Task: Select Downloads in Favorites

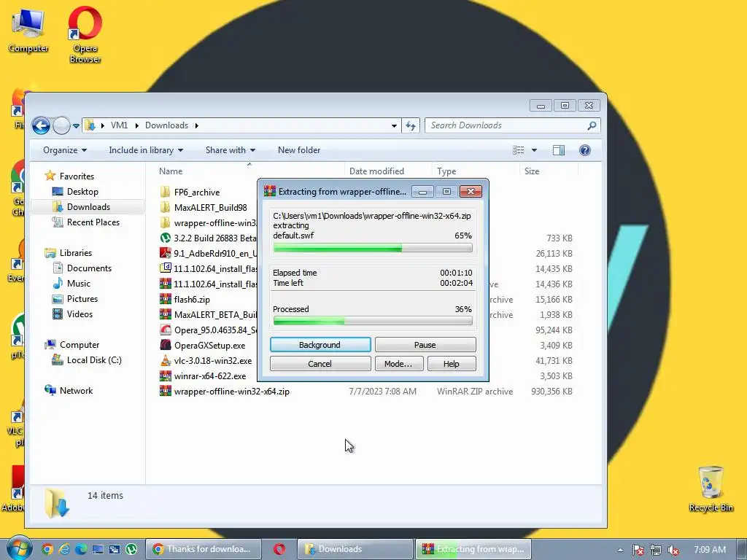Action: (88, 206)
